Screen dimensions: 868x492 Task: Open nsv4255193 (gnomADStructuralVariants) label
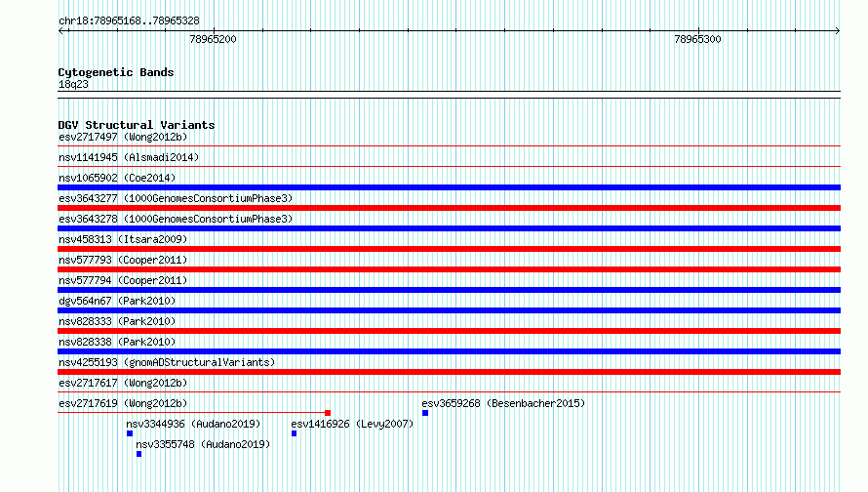coord(167,362)
